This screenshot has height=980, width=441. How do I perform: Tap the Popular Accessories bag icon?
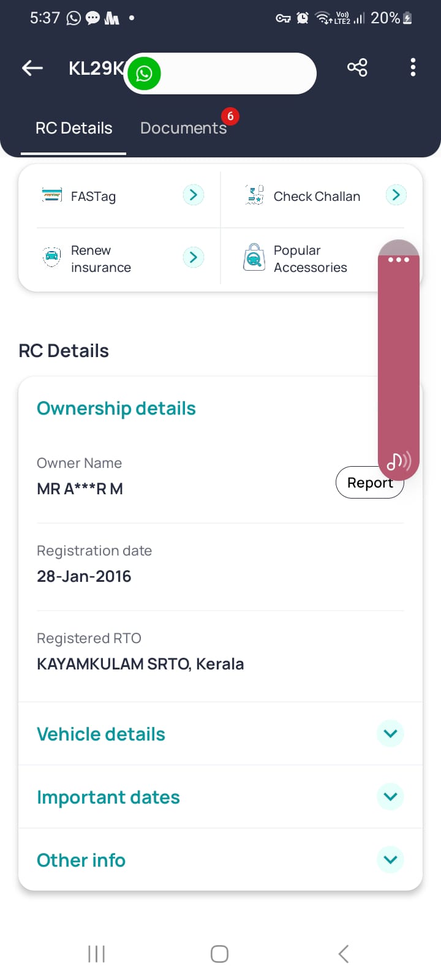tap(254, 258)
